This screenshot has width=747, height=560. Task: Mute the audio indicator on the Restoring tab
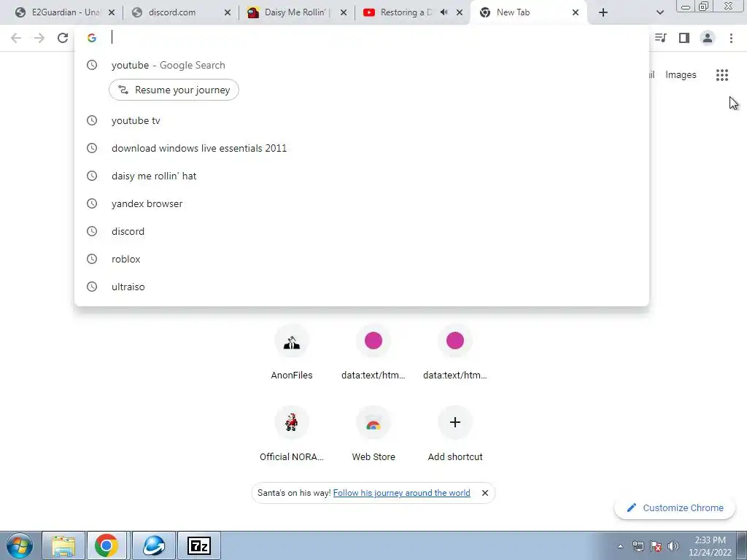444,12
